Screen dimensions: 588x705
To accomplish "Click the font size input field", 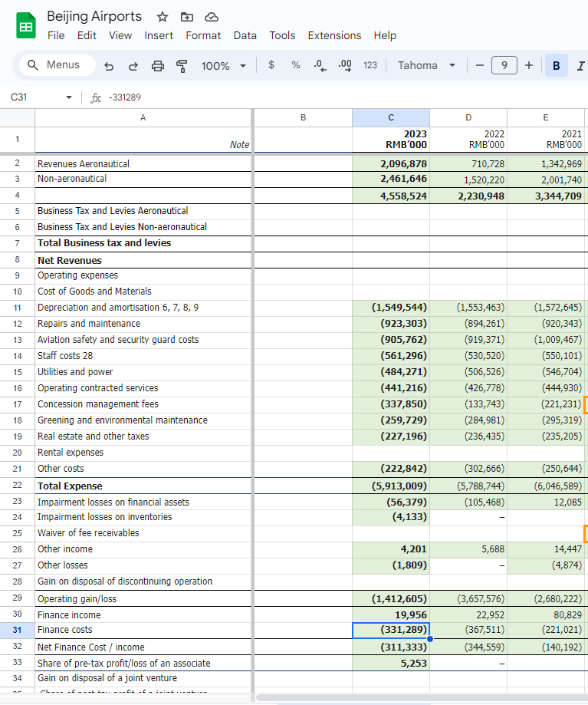I will click(x=504, y=65).
